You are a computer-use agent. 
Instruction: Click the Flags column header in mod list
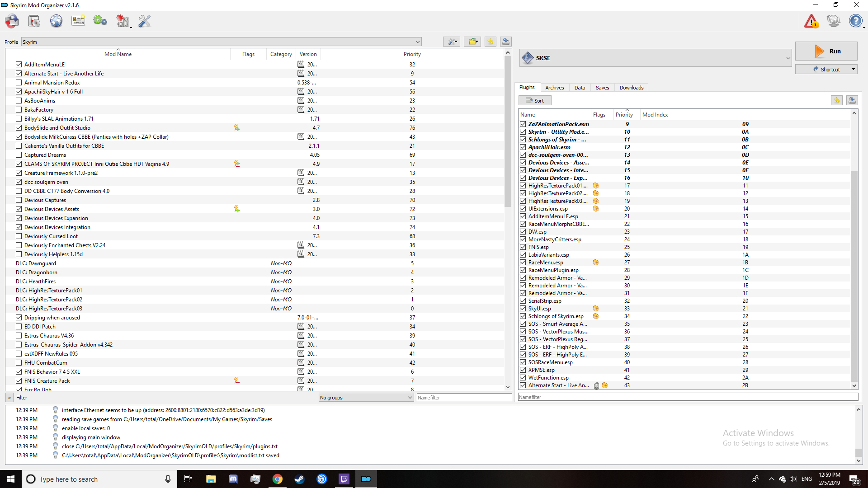(x=248, y=54)
